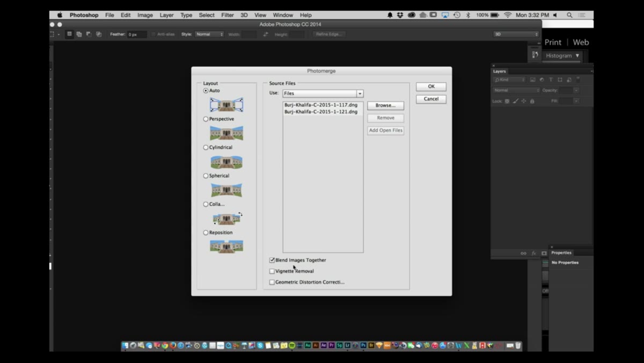Click the pixel layer filter icon in Layers
The height and width of the screenshot is (363, 644).
coord(532,79)
